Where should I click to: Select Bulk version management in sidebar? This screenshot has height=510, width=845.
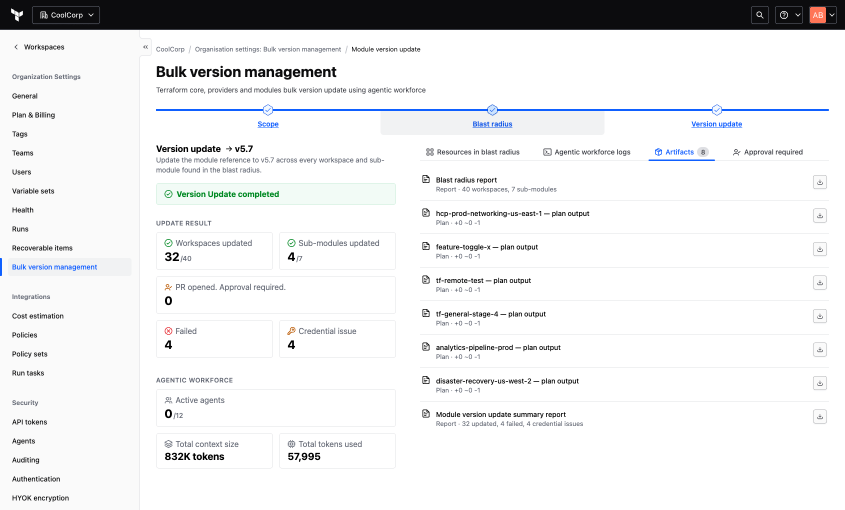tap(70, 267)
